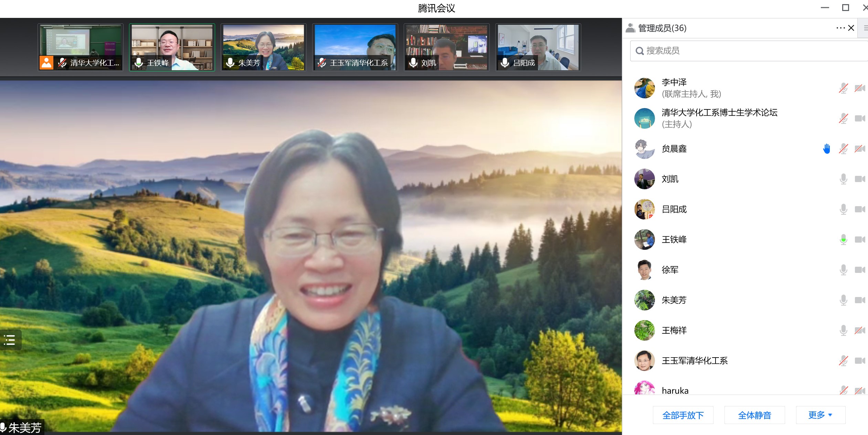
Task: Expand the 更多 dropdown
Action: tap(820, 415)
